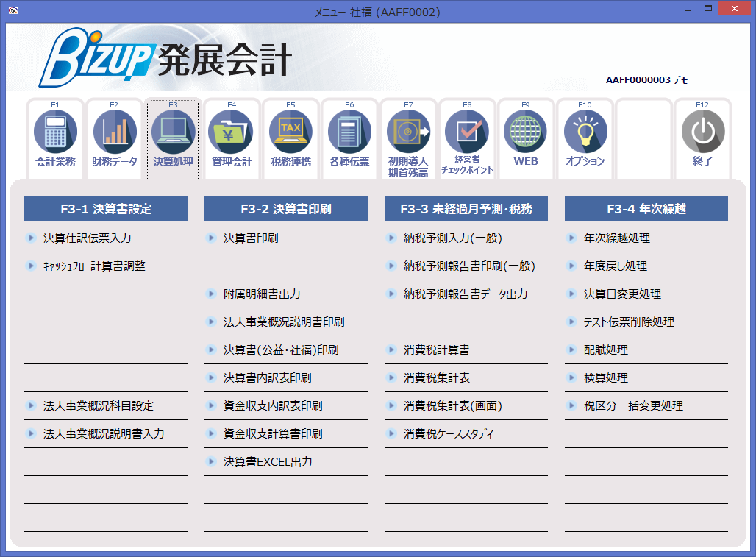
Task: Open the 経営者チェックポイント (F8) icon
Action: click(x=467, y=138)
